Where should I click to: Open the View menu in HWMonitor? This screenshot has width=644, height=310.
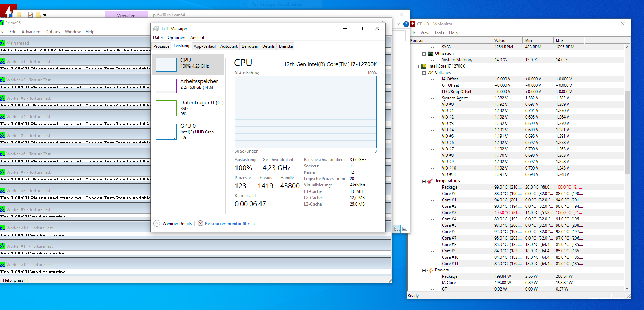tap(425, 33)
